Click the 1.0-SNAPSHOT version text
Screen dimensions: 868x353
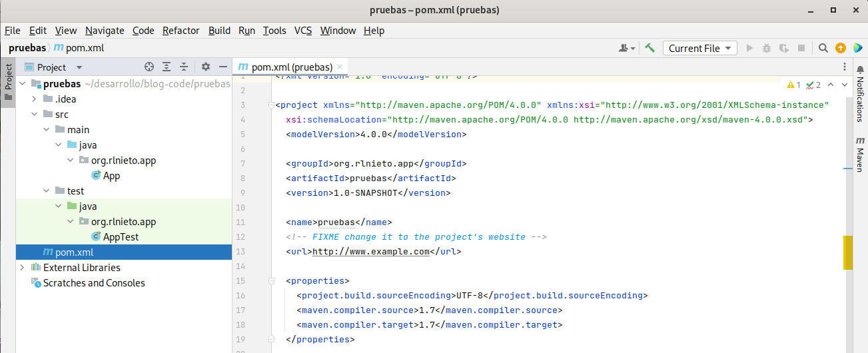(365, 193)
